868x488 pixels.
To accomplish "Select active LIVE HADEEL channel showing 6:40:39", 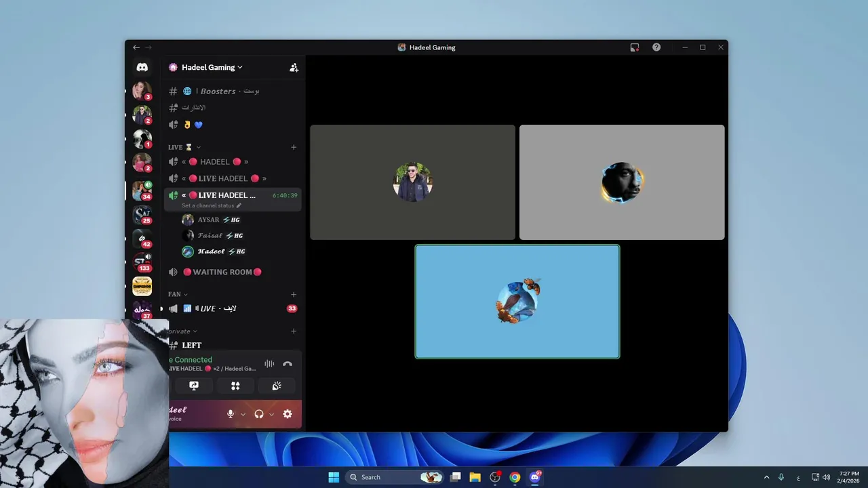I will (233, 199).
